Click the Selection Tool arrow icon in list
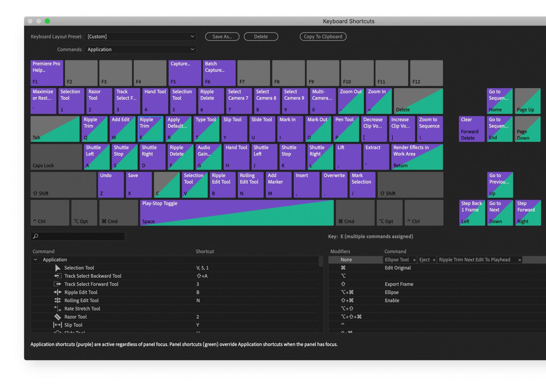The height and width of the screenshot is (392, 546). click(58, 268)
